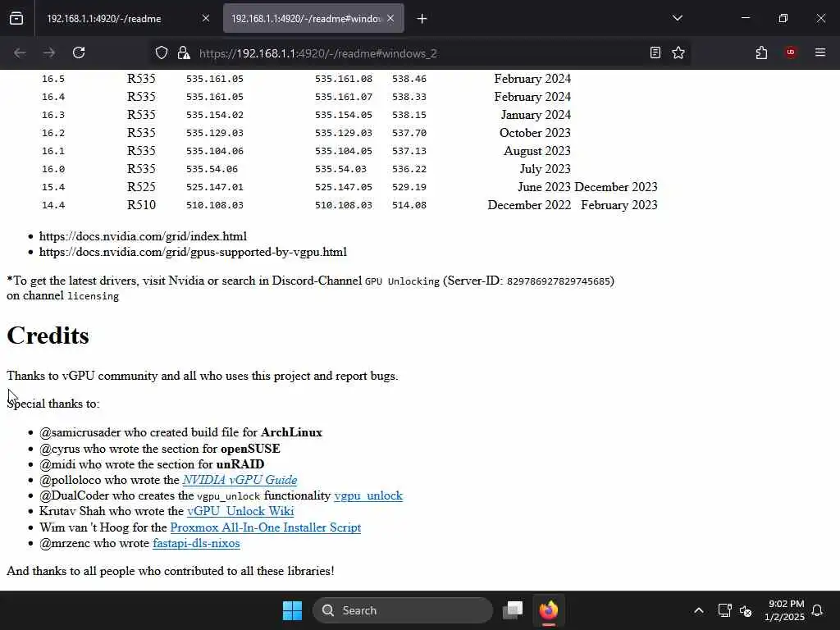Click version 16.5 in the table
Viewport: 840px width, 630px height.
coord(53,79)
